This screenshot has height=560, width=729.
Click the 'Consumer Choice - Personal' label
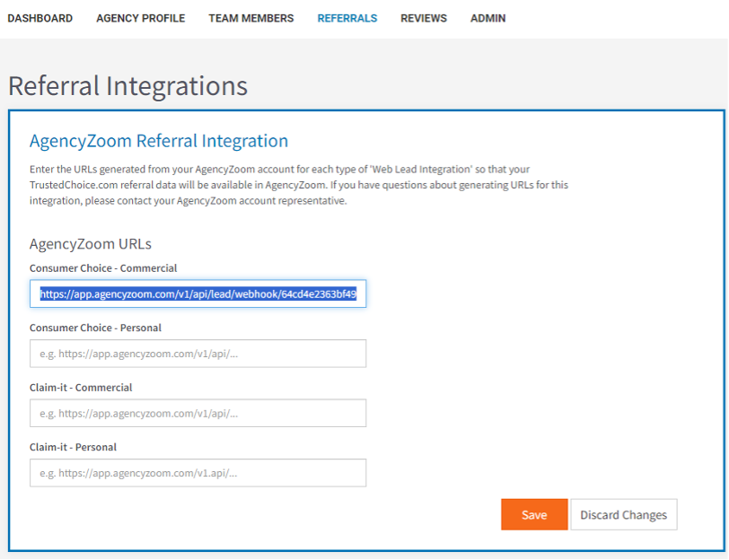95,328
